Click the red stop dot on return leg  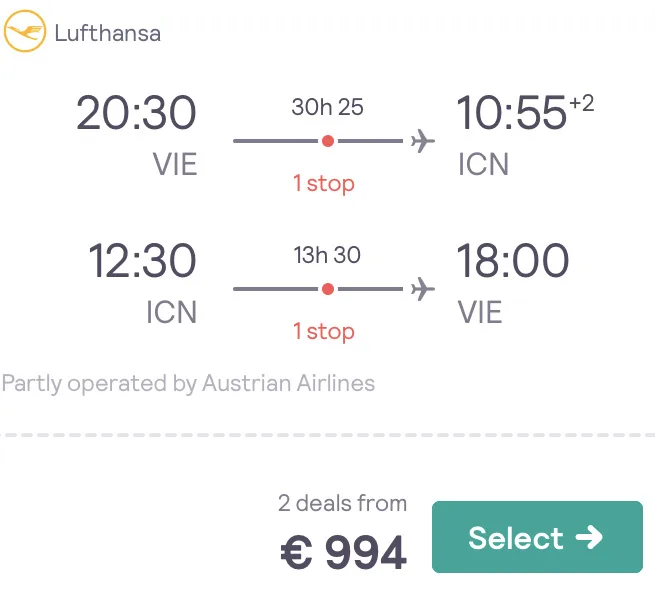pyautogui.click(x=328, y=289)
